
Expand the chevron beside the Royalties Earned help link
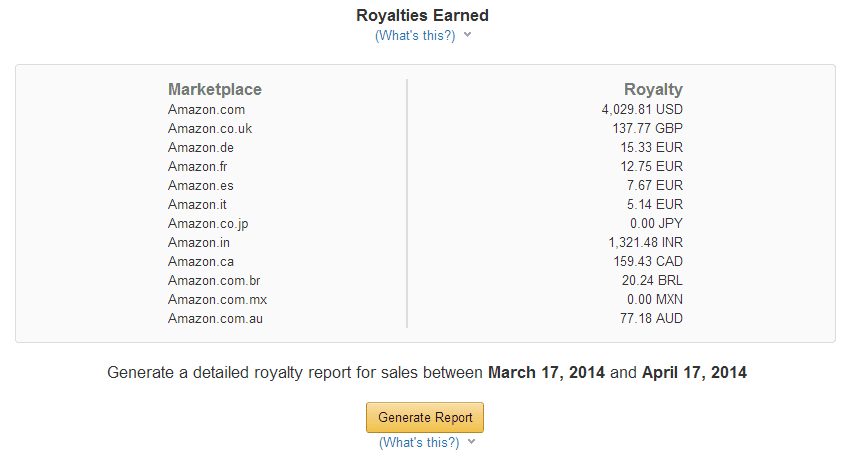click(467, 35)
